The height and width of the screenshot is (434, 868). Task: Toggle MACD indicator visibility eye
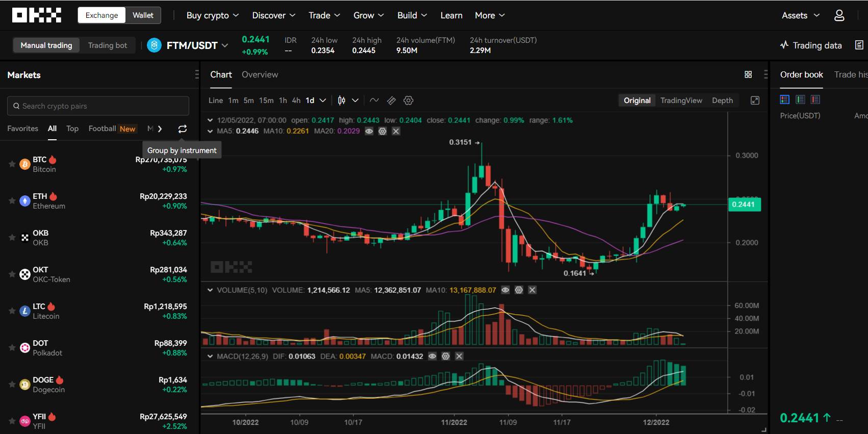(432, 356)
